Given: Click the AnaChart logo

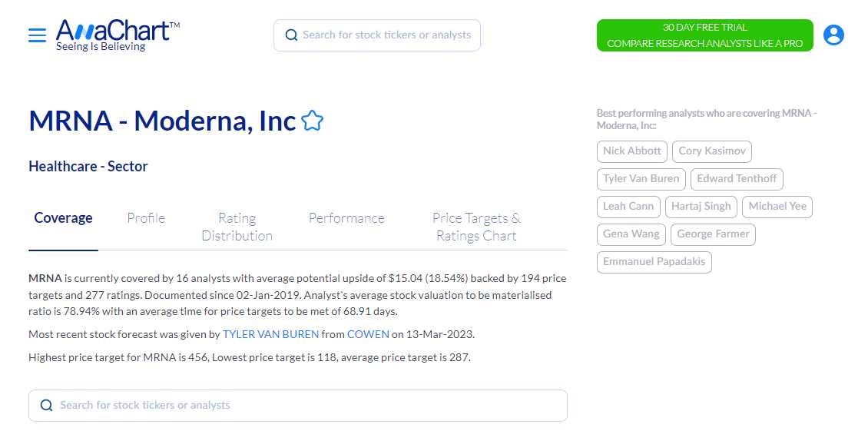Looking at the screenshot, I should point(118,35).
